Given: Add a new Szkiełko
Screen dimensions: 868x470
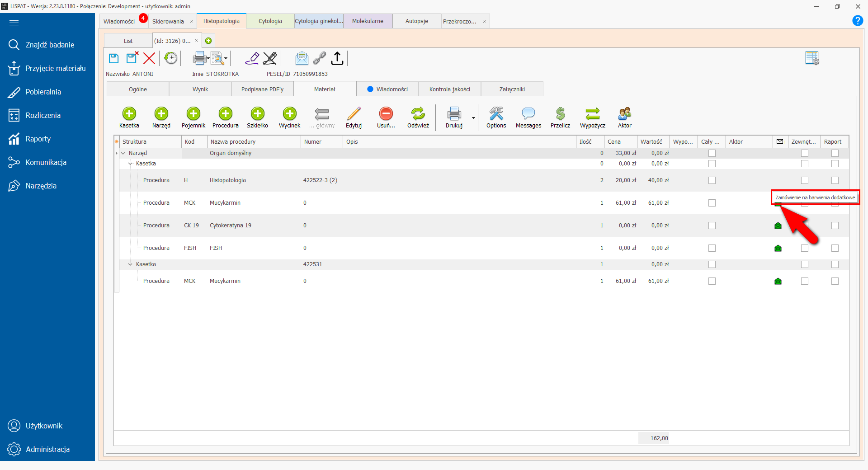Looking at the screenshot, I should [x=258, y=117].
